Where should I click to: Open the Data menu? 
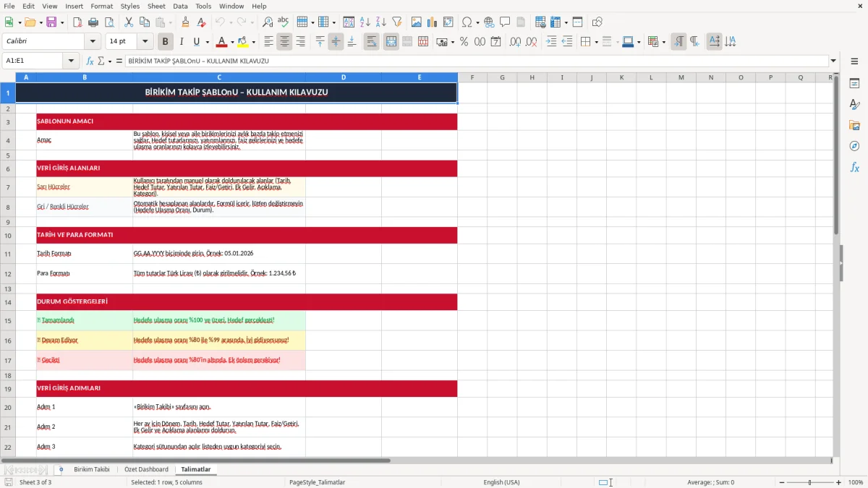click(x=180, y=6)
